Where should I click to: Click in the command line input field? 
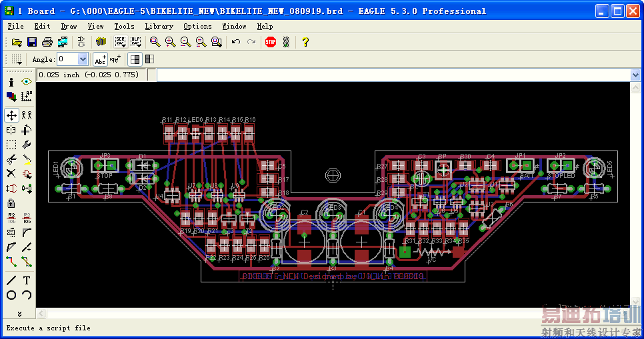(393, 75)
